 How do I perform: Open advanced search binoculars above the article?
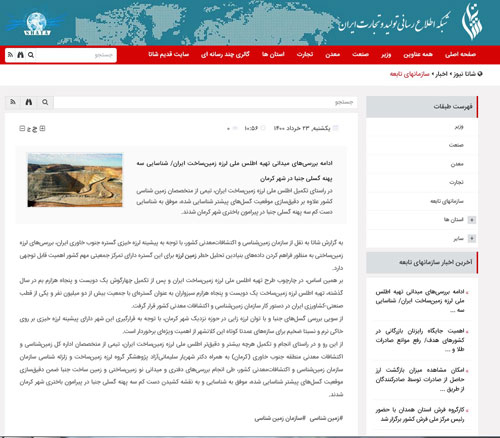click(x=29, y=102)
